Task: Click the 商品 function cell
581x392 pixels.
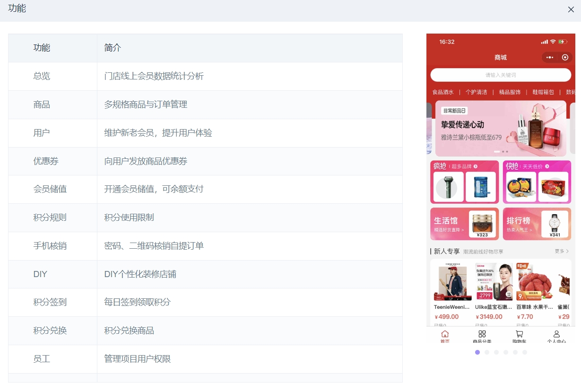Action: 53,105
